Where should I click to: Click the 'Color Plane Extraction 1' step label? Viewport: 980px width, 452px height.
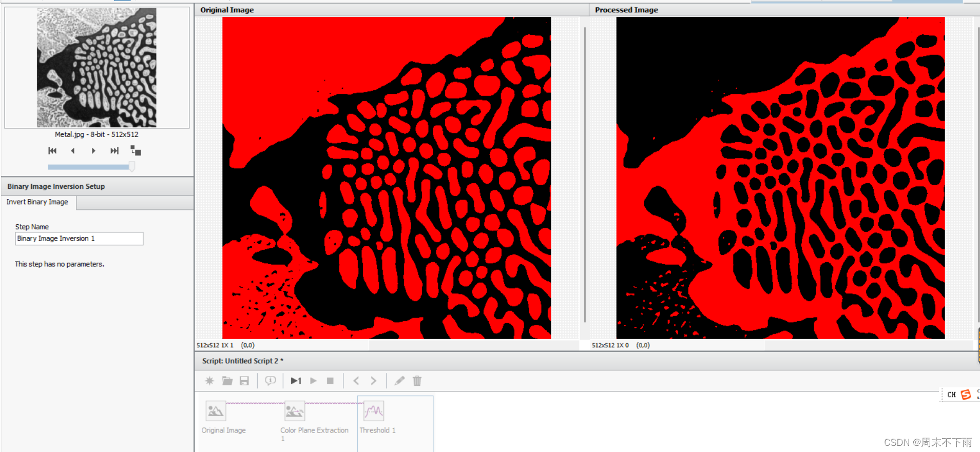(314, 435)
